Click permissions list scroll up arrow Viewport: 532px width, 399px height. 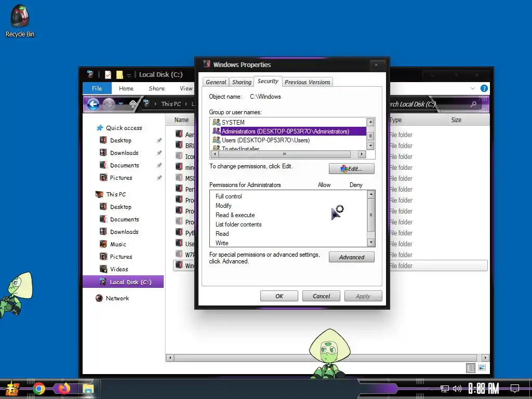371,194
